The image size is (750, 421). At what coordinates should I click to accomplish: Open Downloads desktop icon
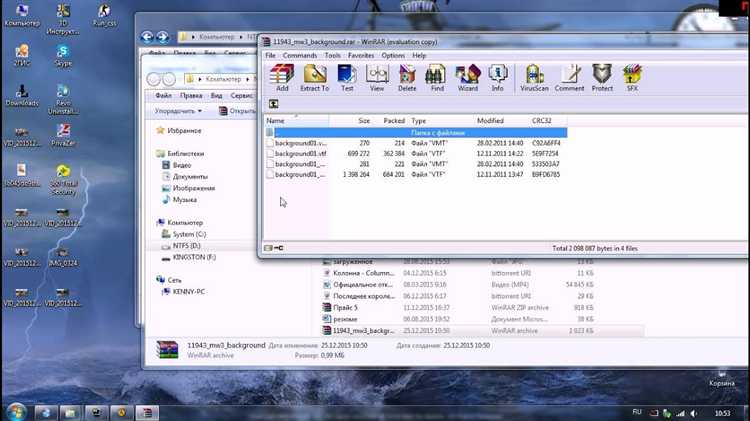[22, 96]
